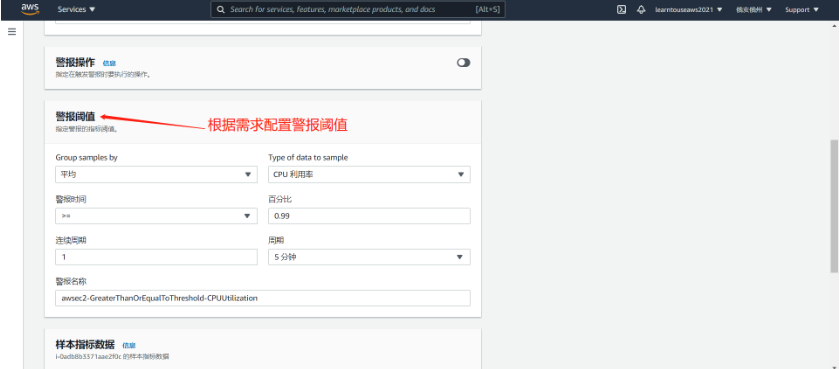Open the notifications bell
Image resolution: width=839 pixels, height=369 pixels.
641,10
